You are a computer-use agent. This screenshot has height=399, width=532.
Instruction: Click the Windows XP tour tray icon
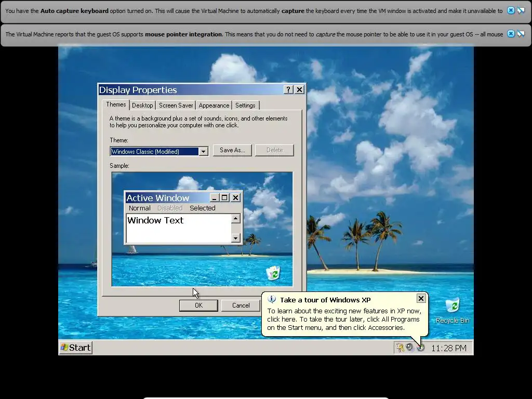pos(421,348)
